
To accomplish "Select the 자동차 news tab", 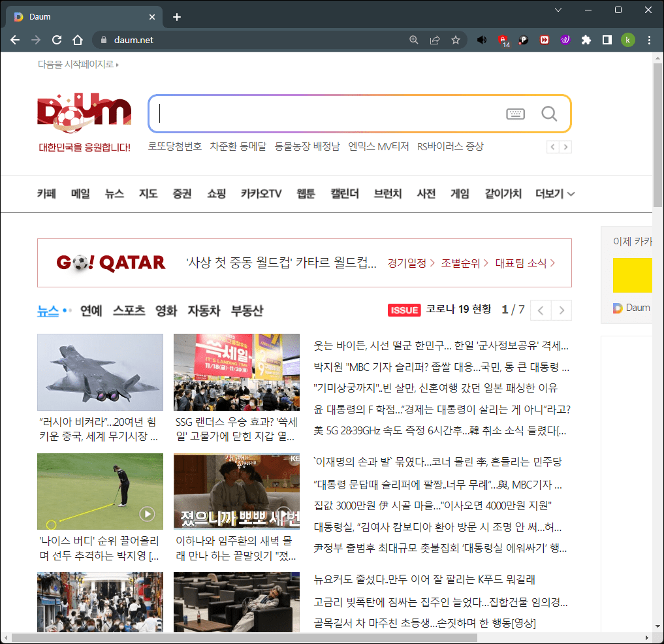I will [204, 310].
